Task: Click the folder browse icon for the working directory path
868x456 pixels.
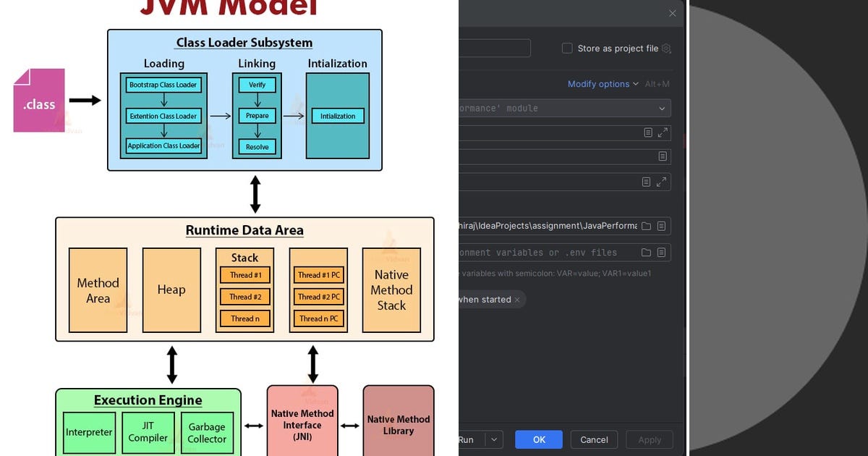Action: tap(647, 225)
